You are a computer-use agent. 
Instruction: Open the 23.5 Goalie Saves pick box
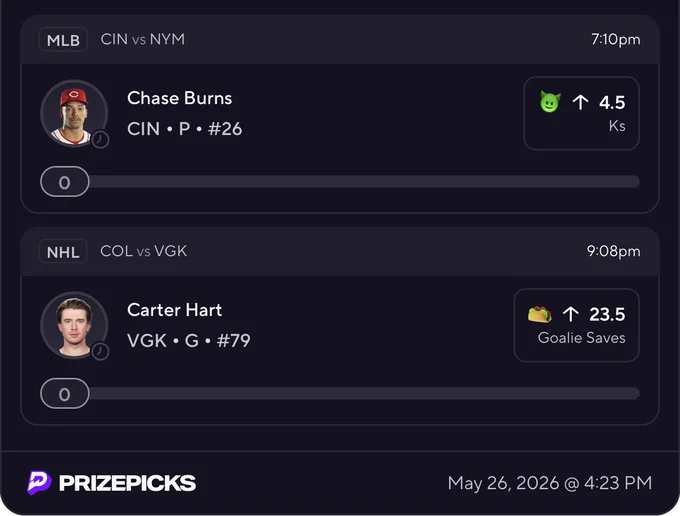tap(577, 325)
